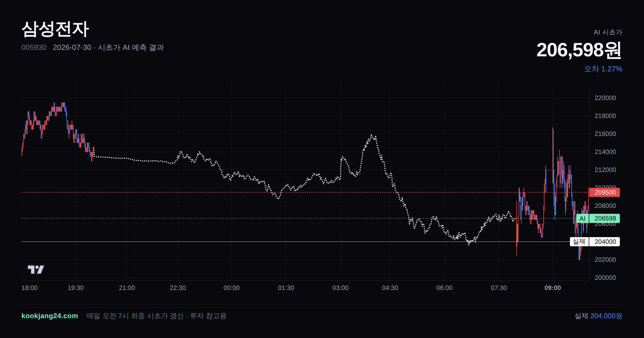Click the 218000 price axis label
Screen dimensions: 644x338
[605, 116]
